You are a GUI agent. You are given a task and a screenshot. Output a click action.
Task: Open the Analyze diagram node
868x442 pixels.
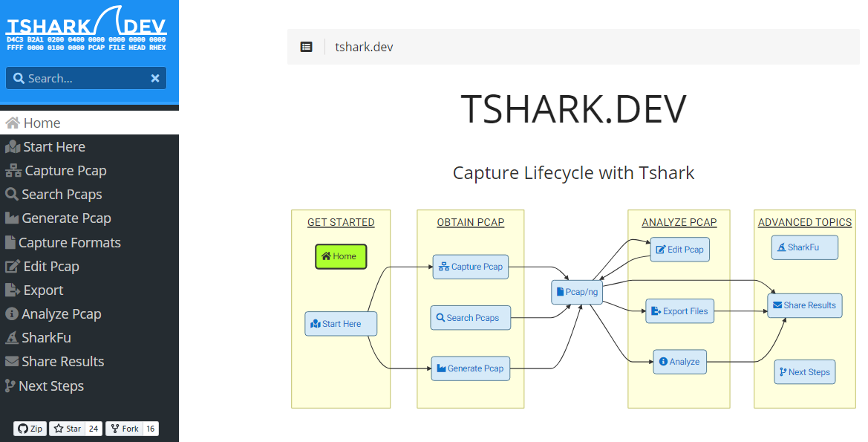click(x=680, y=362)
